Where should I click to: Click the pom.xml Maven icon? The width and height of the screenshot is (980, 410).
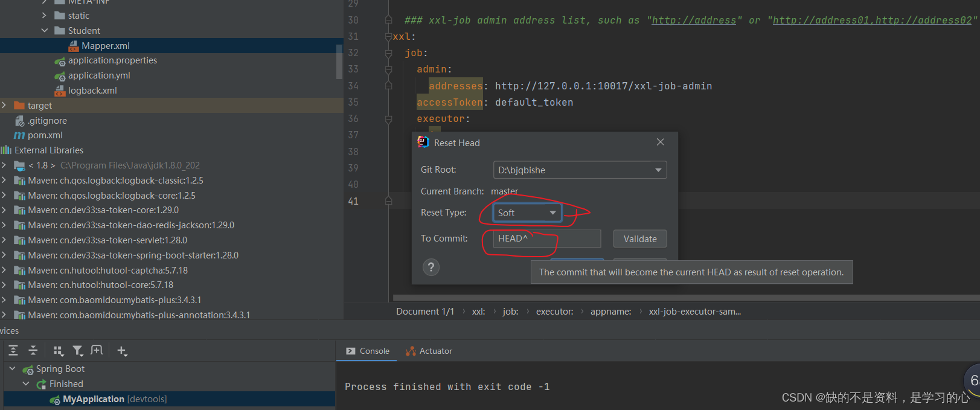19,135
